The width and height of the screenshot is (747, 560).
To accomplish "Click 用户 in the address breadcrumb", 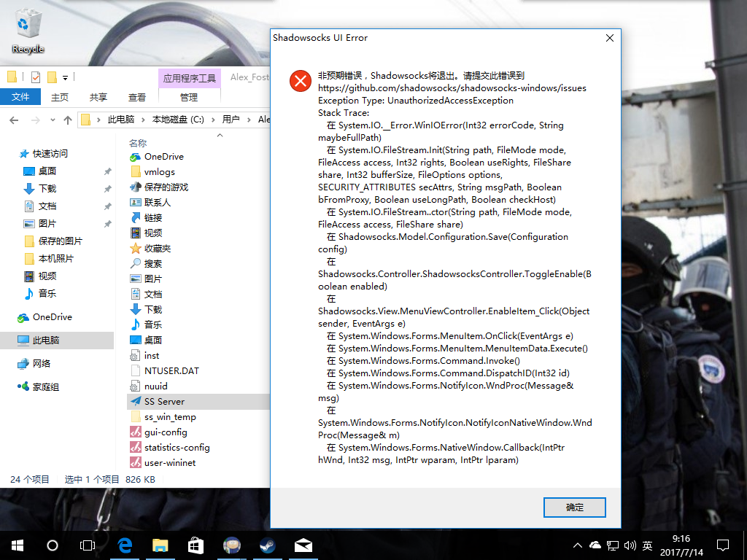I will tap(231, 120).
